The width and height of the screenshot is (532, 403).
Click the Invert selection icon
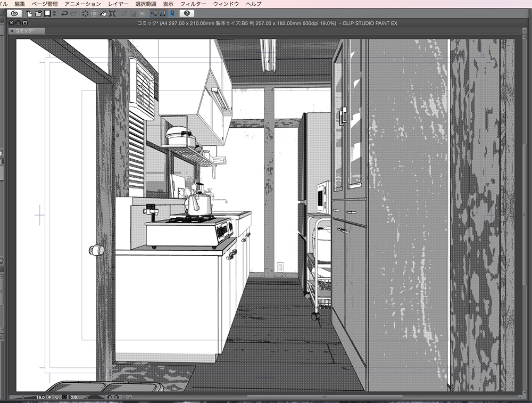(x=133, y=14)
